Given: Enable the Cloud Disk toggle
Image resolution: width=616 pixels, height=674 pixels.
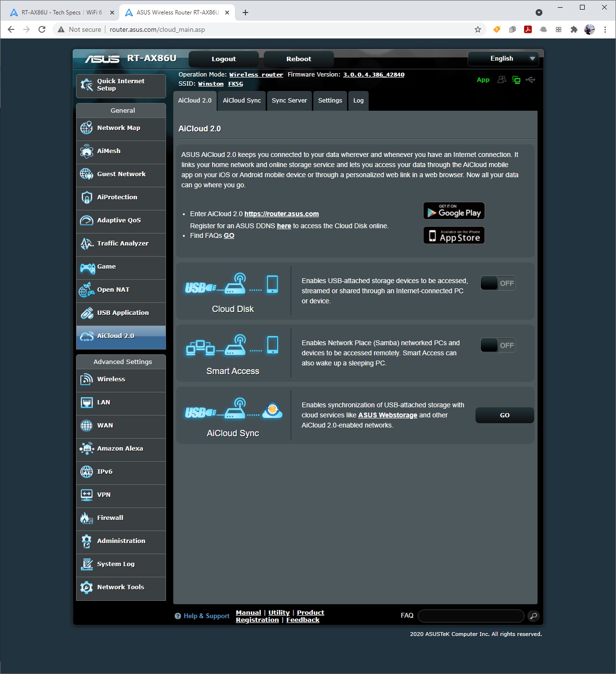Looking at the screenshot, I should pos(498,283).
